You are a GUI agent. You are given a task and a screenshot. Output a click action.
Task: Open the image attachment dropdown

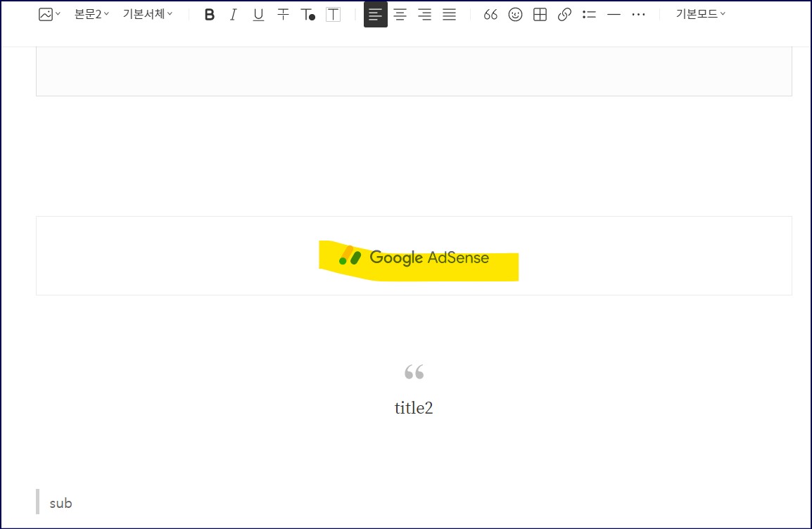coord(49,15)
